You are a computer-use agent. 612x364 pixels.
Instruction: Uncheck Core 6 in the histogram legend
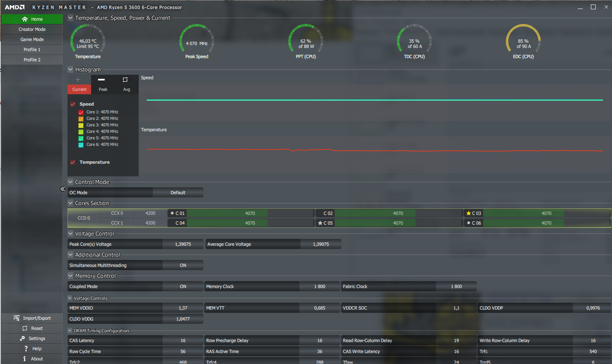(x=81, y=145)
